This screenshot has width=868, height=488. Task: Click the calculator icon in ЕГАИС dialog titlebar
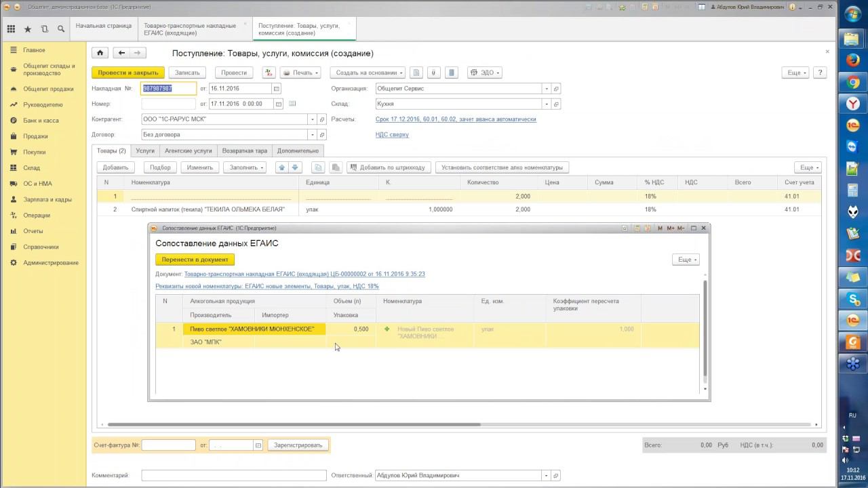(x=637, y=228)
